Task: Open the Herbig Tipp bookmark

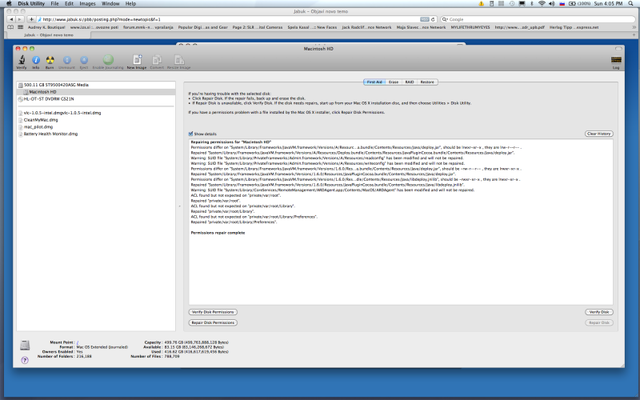Action: click(x=574, y=27)
